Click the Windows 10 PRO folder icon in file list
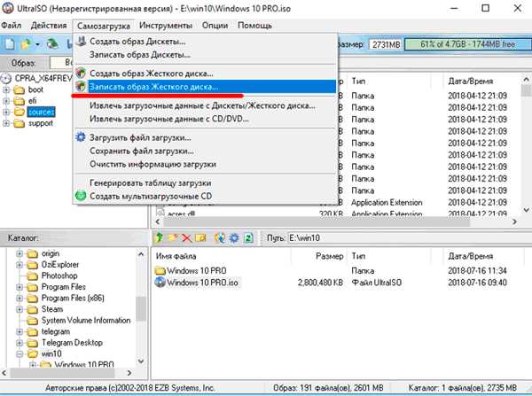Viewport: 532px width, 396px height. 160,270
